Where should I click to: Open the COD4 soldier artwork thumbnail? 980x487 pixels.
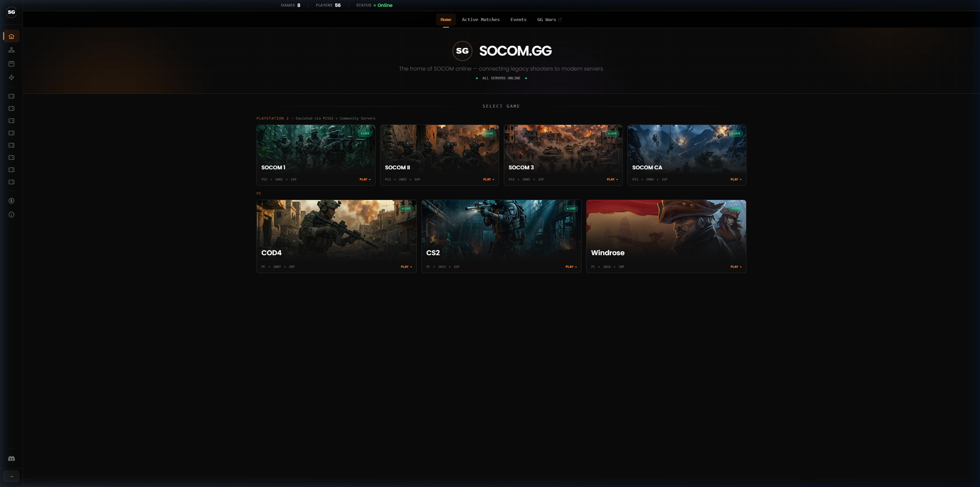click(x=336, y=230)
